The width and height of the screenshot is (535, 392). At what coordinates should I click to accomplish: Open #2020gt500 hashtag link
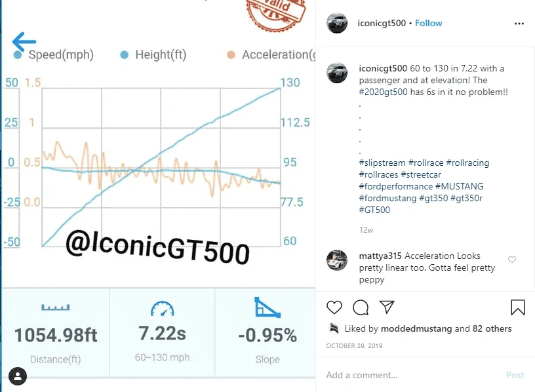[x=383, y=92]
